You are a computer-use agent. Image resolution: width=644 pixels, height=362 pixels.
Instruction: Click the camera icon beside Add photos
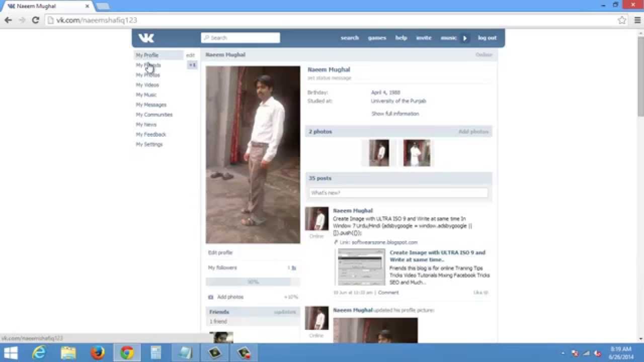click(x=211, y=297)
